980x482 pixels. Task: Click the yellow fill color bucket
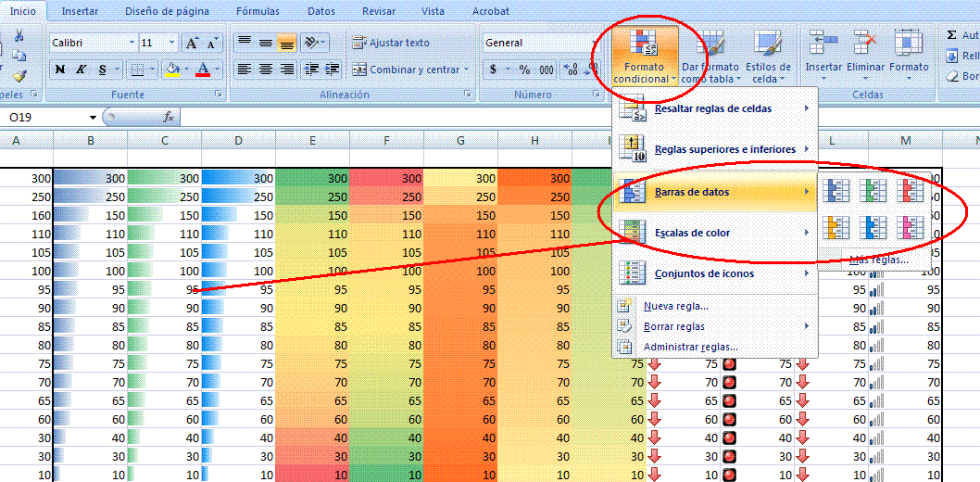[x=171, y=70]
